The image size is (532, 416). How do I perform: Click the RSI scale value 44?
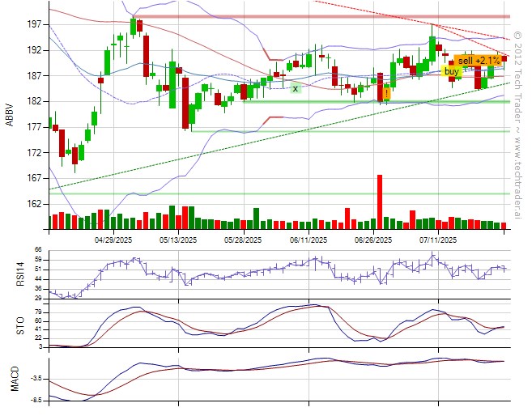tap(38, 279)
